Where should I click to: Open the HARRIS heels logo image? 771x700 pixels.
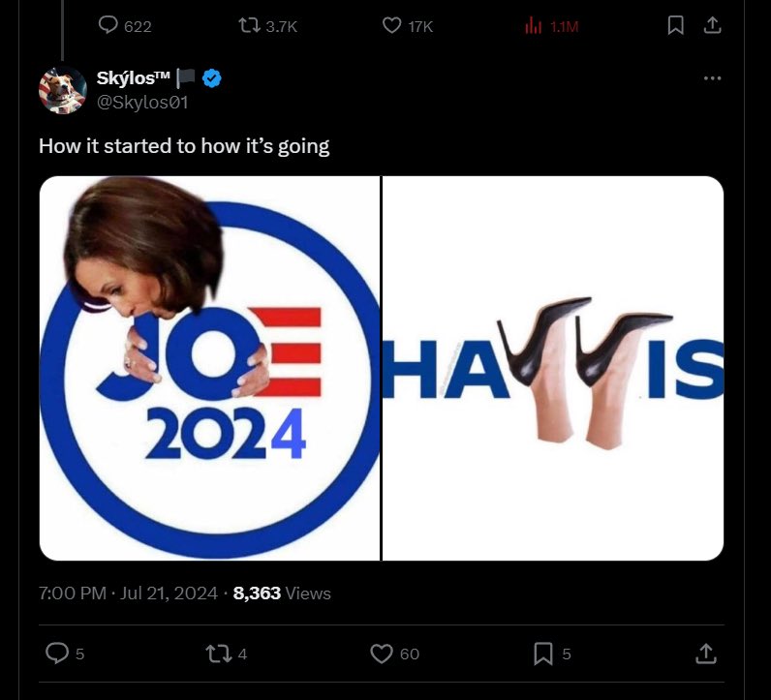coord(553,368)
